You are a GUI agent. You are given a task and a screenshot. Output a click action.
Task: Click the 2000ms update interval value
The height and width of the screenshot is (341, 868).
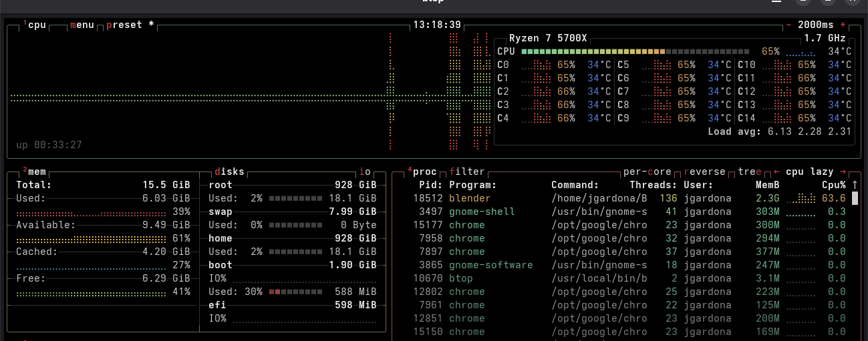pos(816,25)
